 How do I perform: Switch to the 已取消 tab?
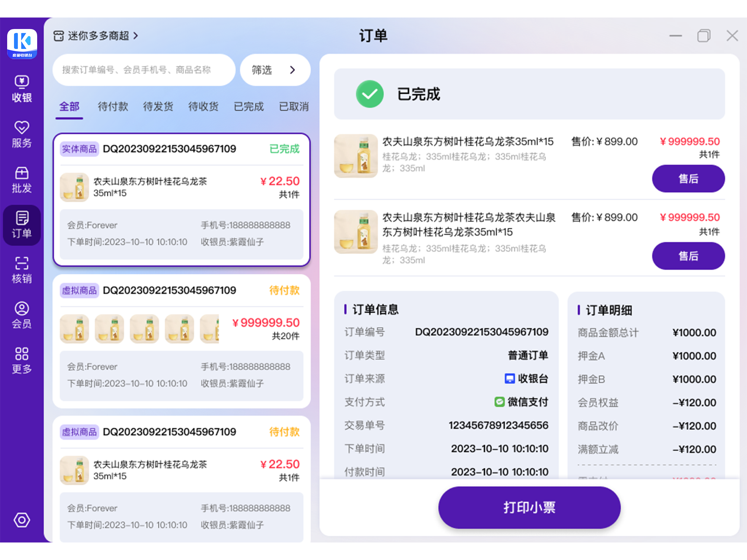pyautogui.click(x=294, y=107)
